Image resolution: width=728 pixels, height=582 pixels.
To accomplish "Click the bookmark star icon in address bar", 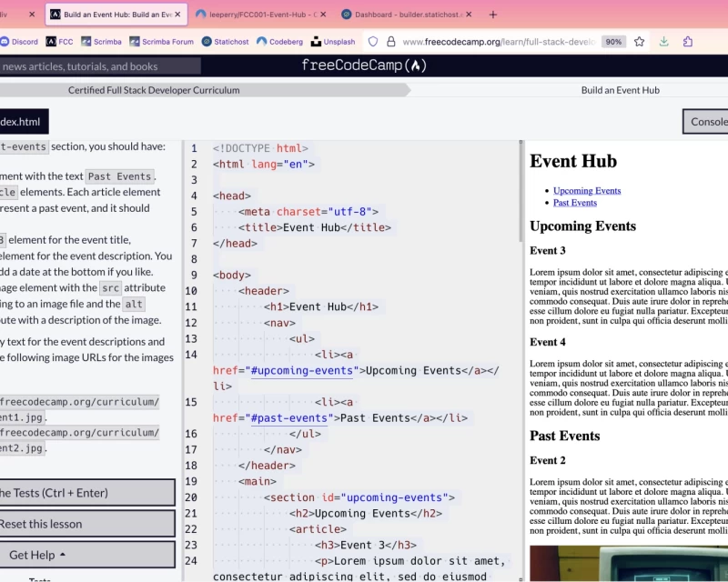I will 640,42.
